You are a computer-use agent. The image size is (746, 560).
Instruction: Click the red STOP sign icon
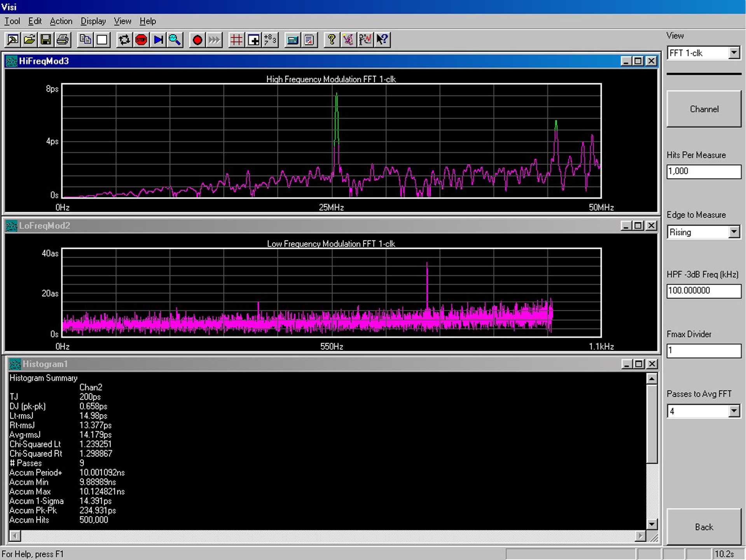[142, 40]
